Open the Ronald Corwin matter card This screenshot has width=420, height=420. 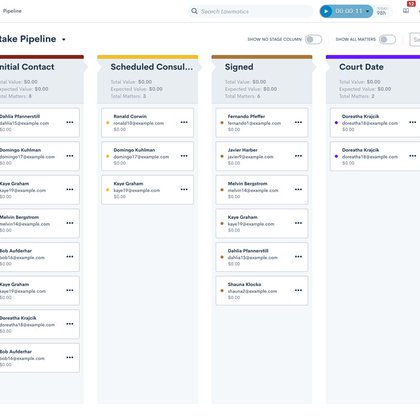click(x=147, y=122)
